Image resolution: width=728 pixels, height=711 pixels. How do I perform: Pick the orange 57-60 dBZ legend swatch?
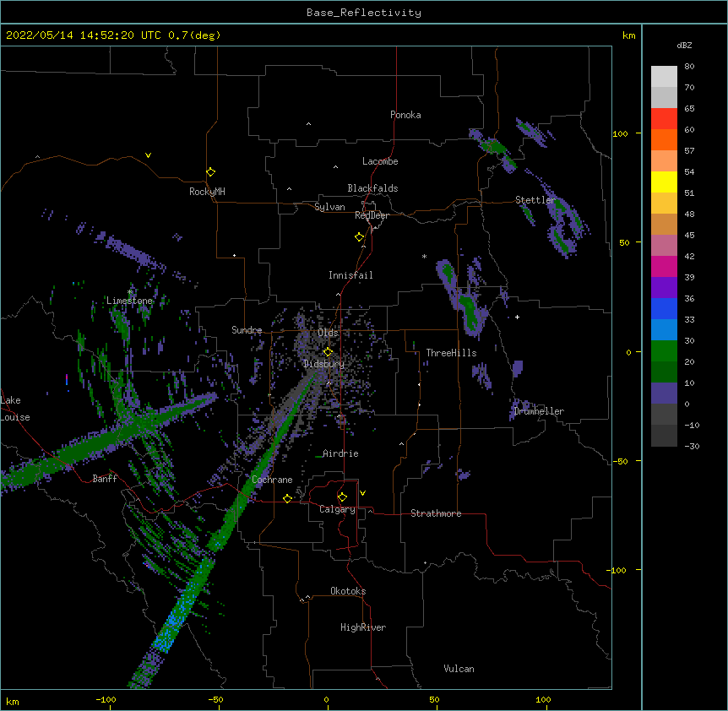[664, 139]
